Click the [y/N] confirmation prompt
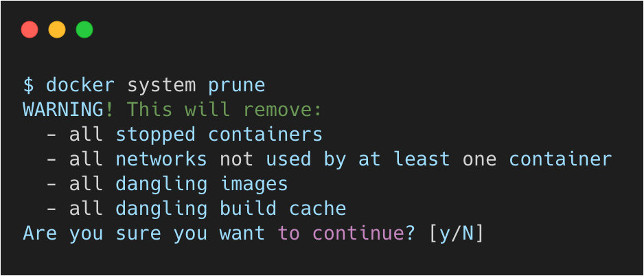Viewport: 644px width, 276px height. (456, 233)
